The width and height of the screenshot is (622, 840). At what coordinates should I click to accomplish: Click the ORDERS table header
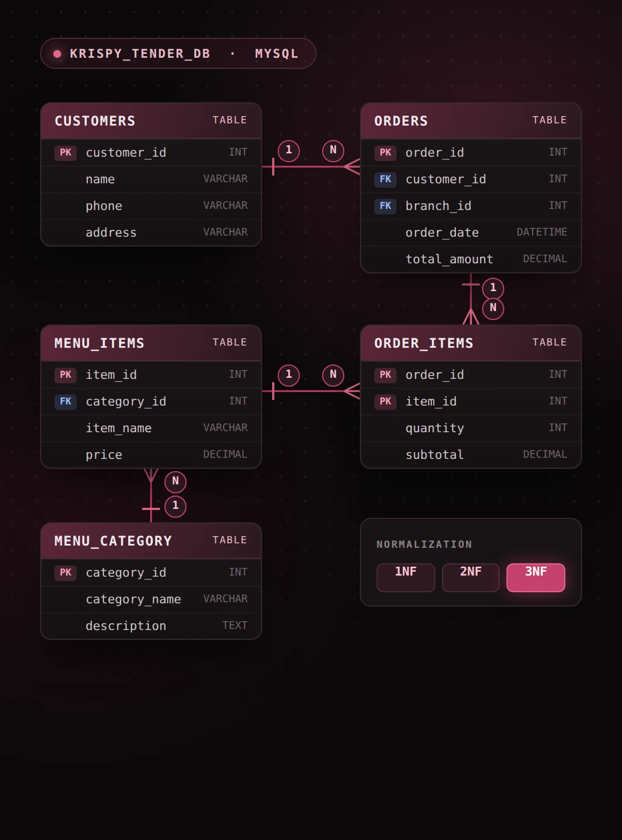pos(471,121)
